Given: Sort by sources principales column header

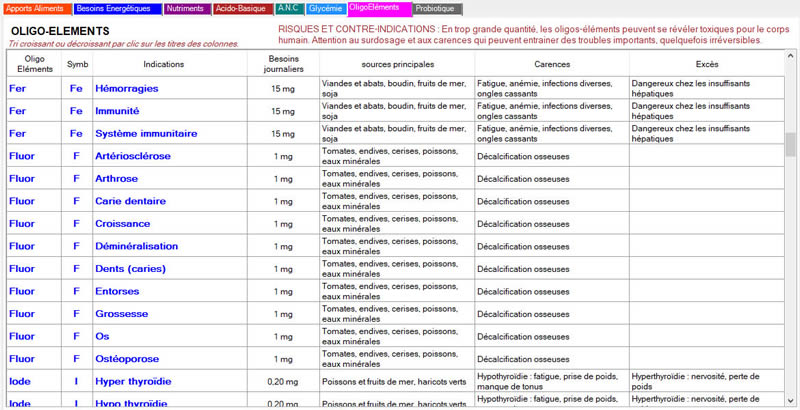Looking at the screenshot, I should pos(397,64).
